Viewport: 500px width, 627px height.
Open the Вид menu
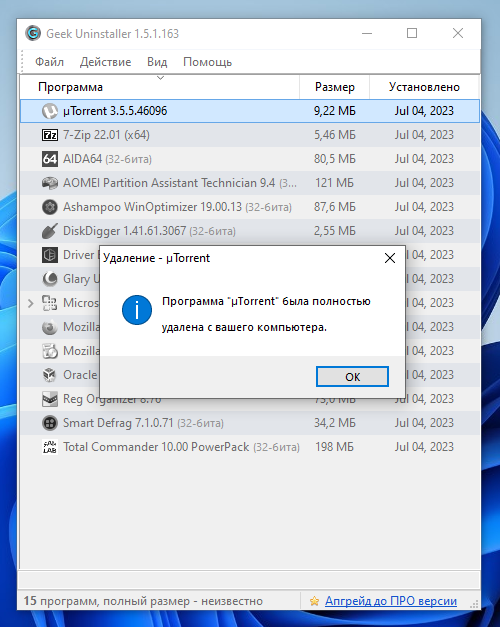tap(157, 62)
